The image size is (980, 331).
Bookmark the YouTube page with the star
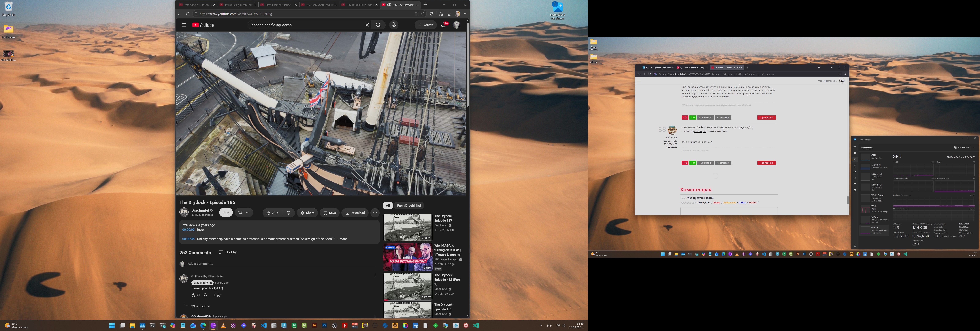423,14
